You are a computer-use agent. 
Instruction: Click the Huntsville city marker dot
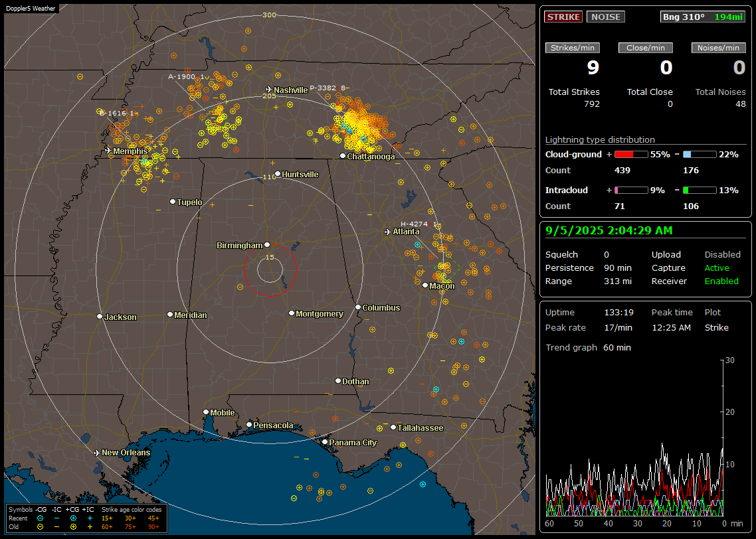pyautogui.click(x=278, y=174)
